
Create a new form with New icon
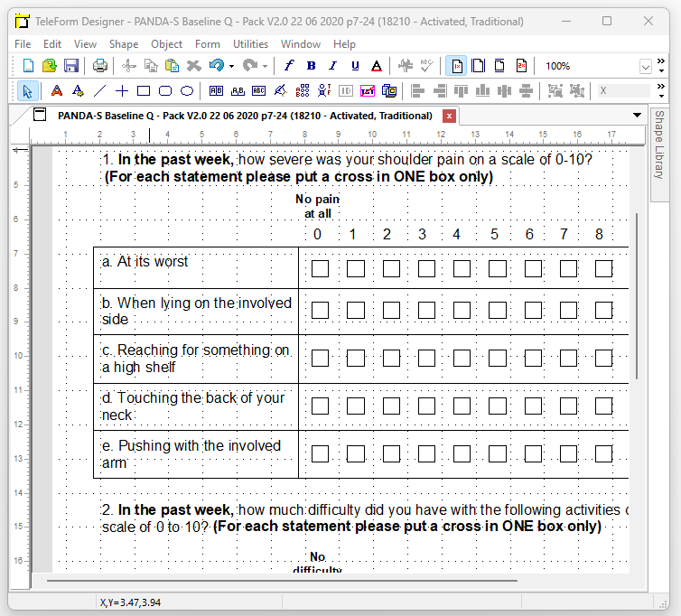pyautogui.click(x=28, y=66)
